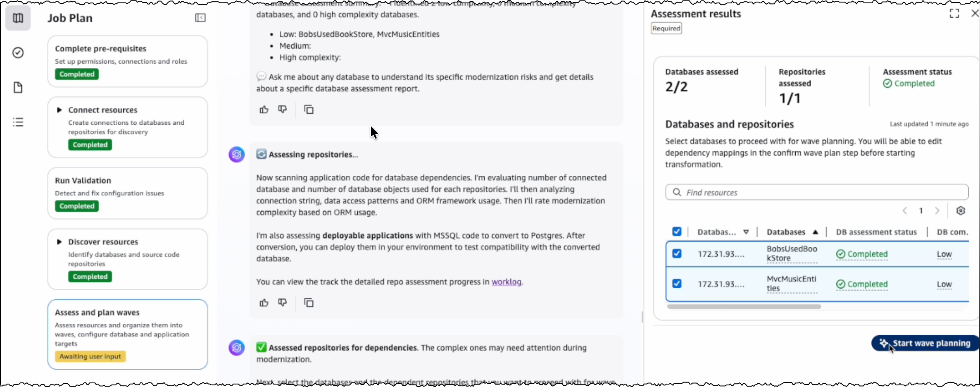Copy the assessing repositories message
The height and width of the screenshot is (387, 980).
click(x=309, y=303)
